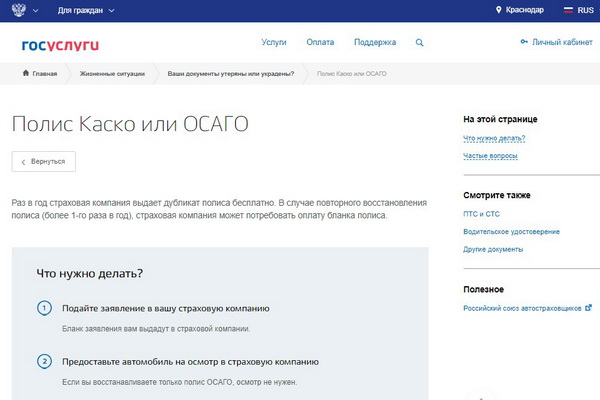Go to Главная breadcrumb

pyautogui.click(x=45, y=73)
